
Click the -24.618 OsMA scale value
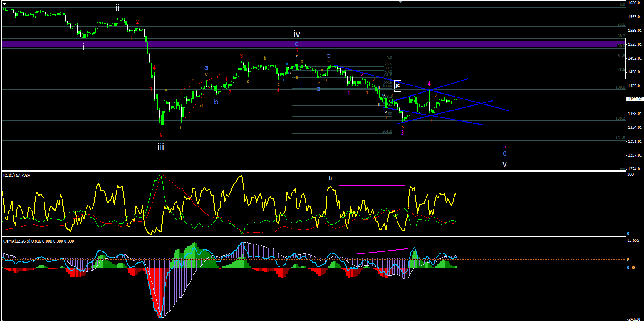pos(634,319)
